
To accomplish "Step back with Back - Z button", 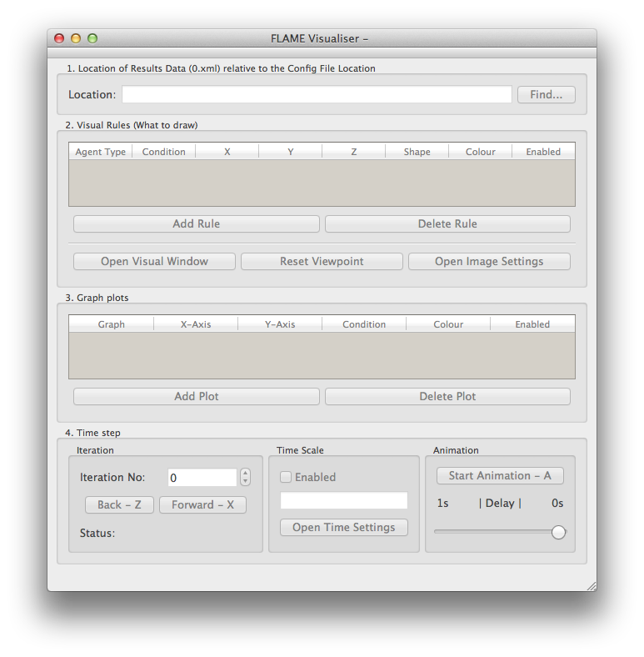I will click(x=119, y=505).
